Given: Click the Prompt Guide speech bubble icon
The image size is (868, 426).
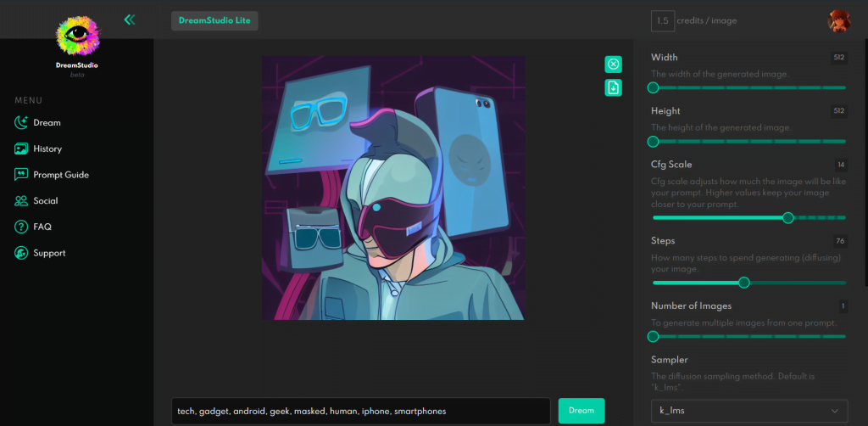Looking at the screenshot, I should [21, 175].
